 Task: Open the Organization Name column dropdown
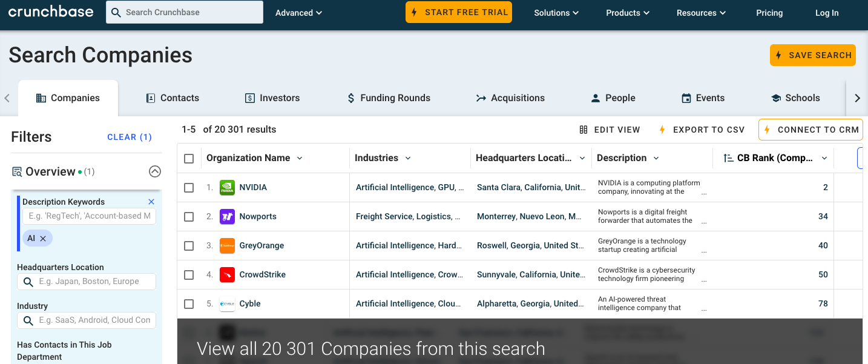click(x=300, y=158)
